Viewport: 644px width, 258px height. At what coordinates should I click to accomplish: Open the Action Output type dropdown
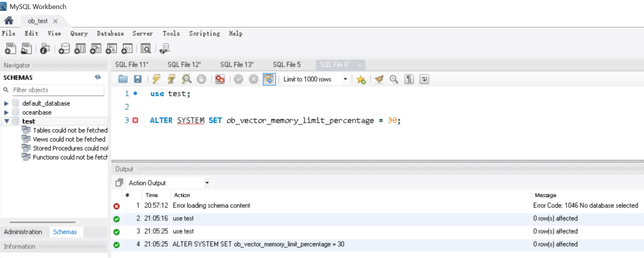(x=207, y=183)
